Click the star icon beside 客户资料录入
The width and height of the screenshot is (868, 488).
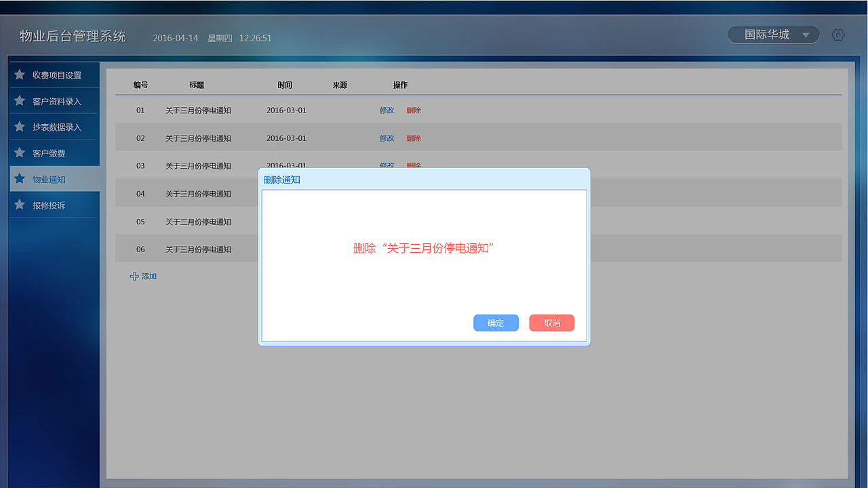tap(19, 100)
